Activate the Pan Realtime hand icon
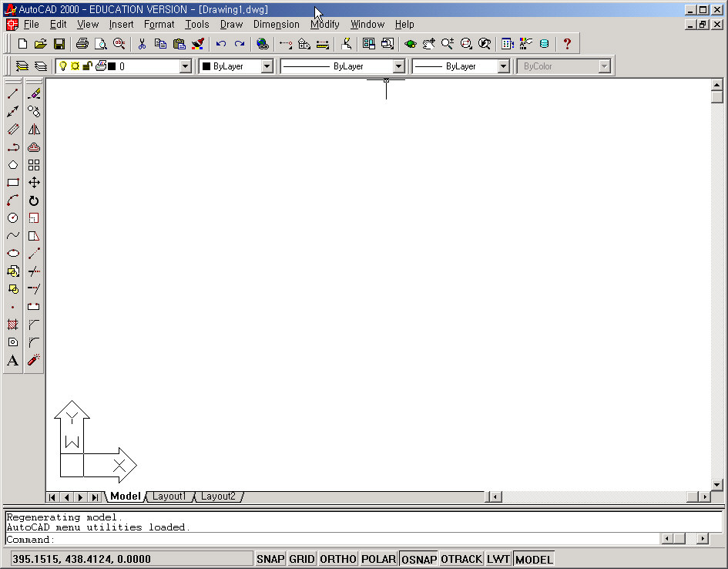 tap(429, 44)
